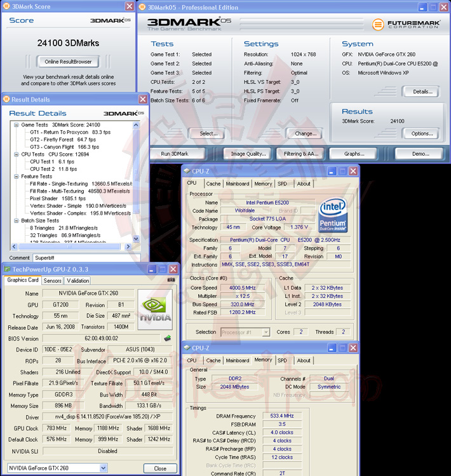The width and height of the screenshot is (451, 476).
Task: Click the results Options... button
Action: tap(422, 133)
